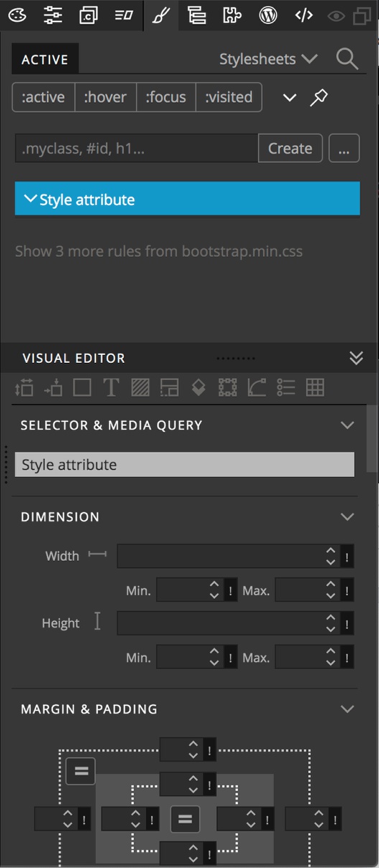Collapse the Dimension section

coord(347,516)
